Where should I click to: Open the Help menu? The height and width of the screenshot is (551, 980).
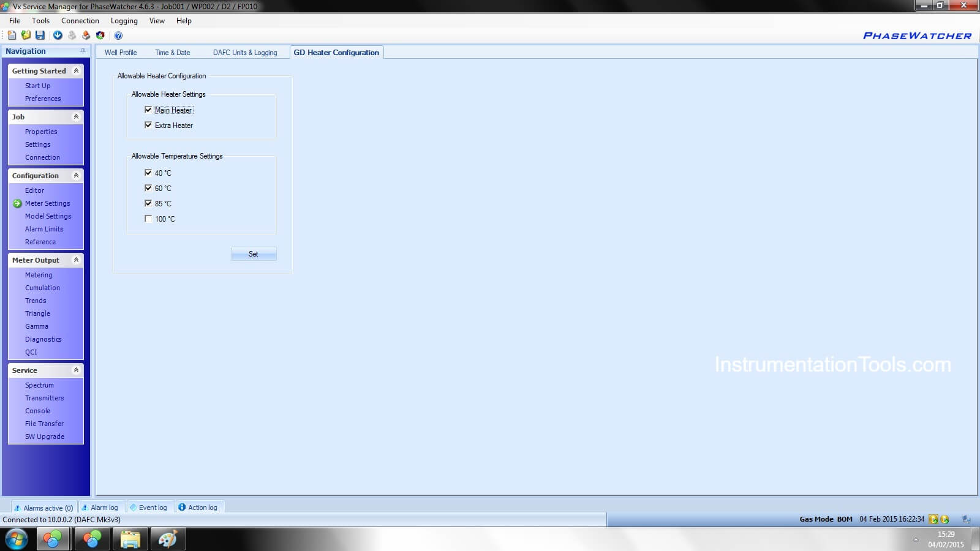pos(184,20)
